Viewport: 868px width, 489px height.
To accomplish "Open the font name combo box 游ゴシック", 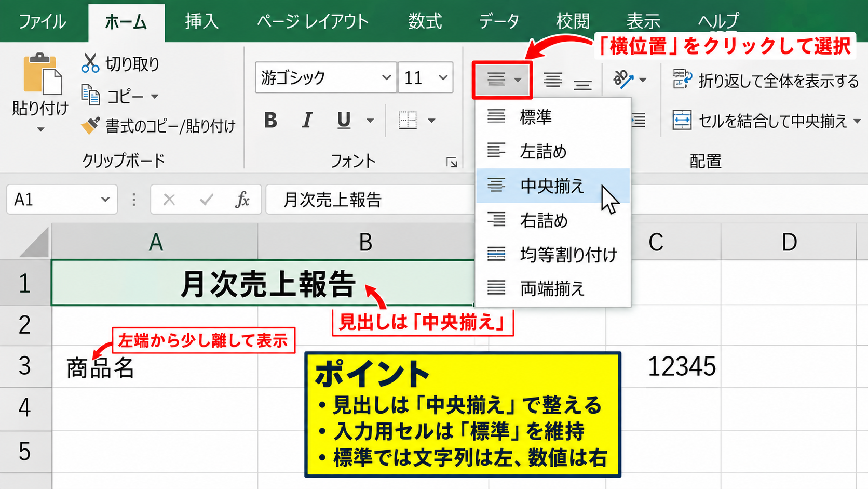I will pos(326,77).
